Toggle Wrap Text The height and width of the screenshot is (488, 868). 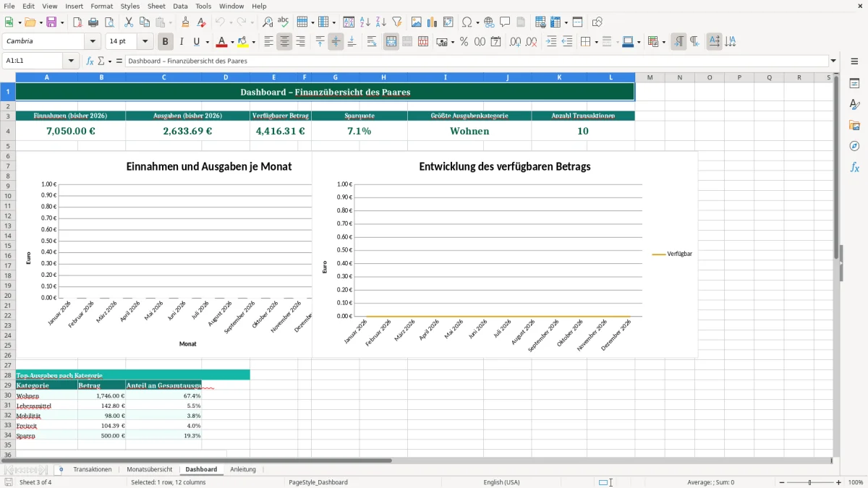tap(372, 42)
